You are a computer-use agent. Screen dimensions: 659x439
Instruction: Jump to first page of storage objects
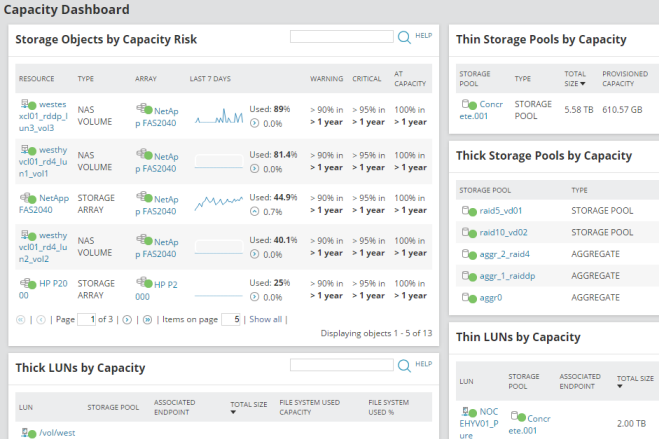(x=23, y=319)
